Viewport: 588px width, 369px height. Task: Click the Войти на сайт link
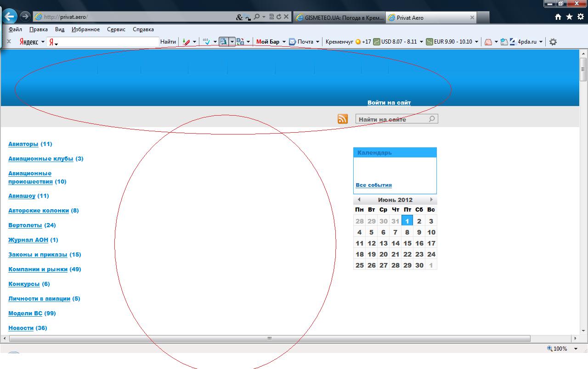coord(389,103)
